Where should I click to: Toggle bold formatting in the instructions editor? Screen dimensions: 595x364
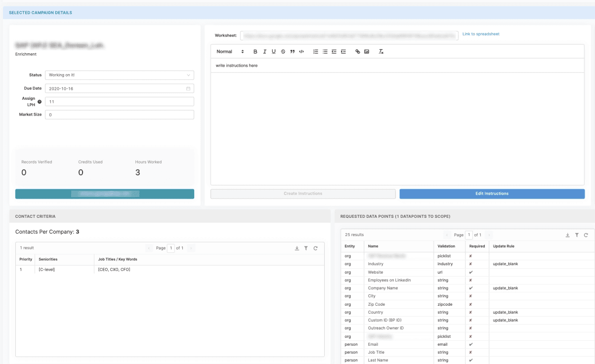click(255, 51)
